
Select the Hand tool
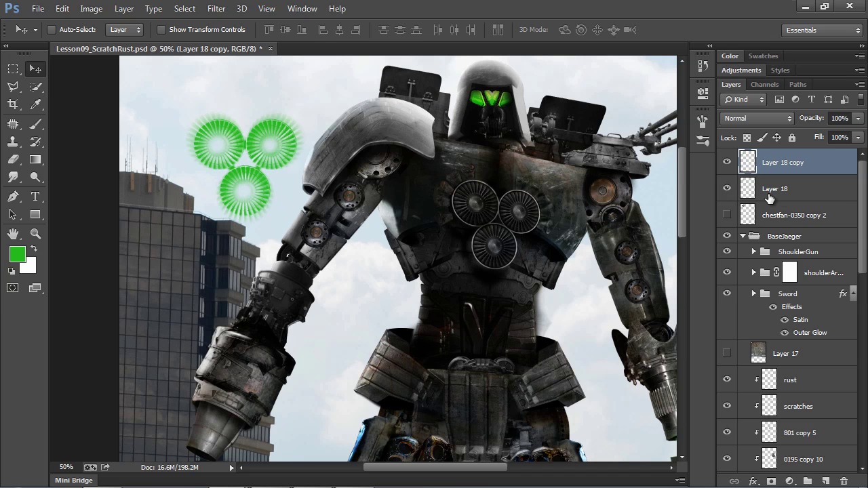click(x=13, y=234)
